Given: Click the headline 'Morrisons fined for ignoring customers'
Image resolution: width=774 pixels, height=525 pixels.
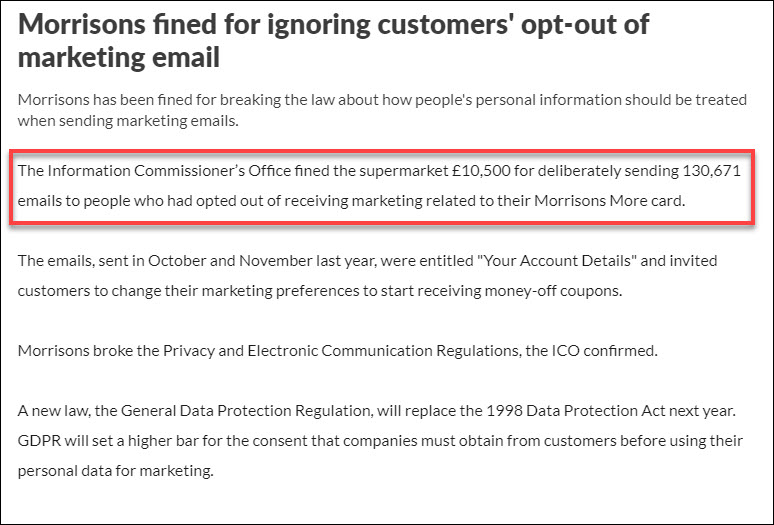Looking at the screenshot, I should point(333,41).
